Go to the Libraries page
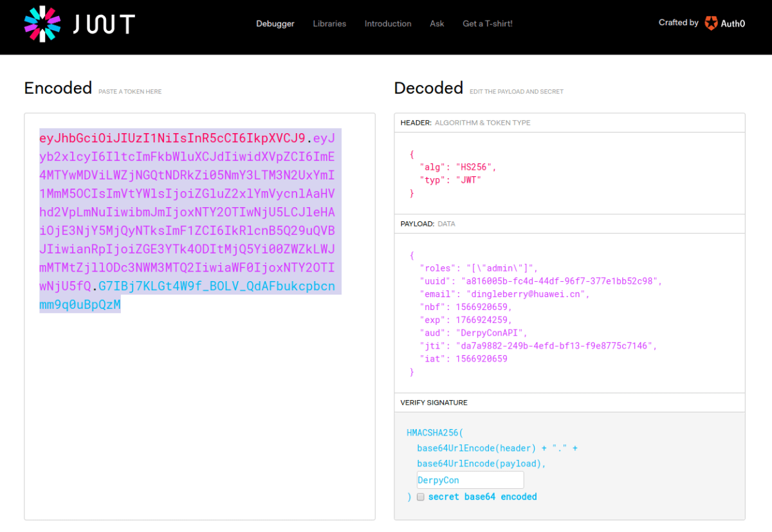This screenshot has height=532, width=772. pyautogui.click(x=329, y=24)
